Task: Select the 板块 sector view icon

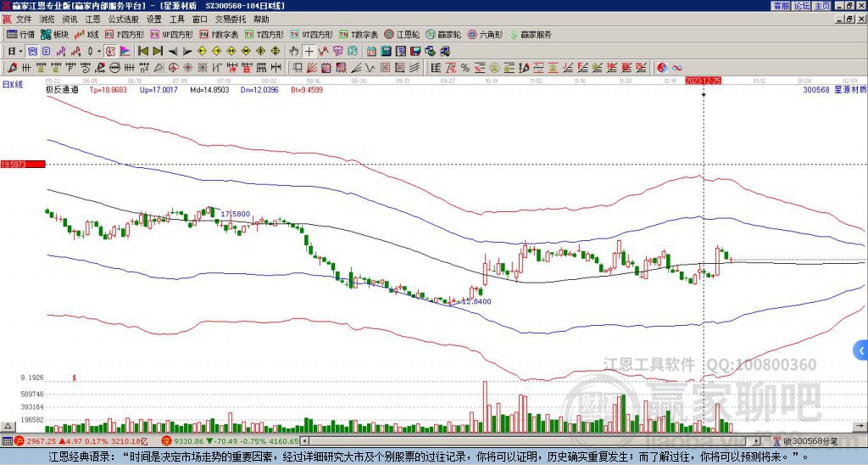Action: 55,34
